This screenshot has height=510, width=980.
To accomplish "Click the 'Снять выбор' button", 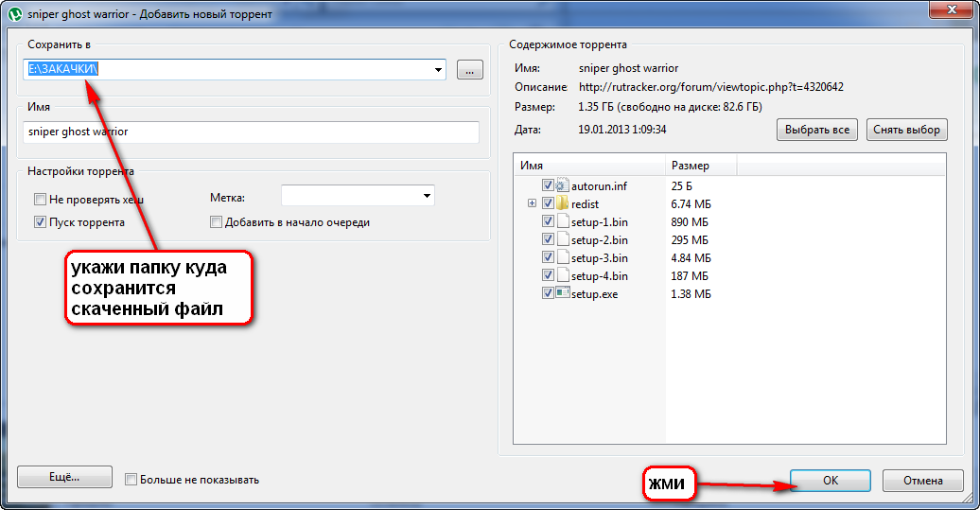I will (x=907, y=130).
